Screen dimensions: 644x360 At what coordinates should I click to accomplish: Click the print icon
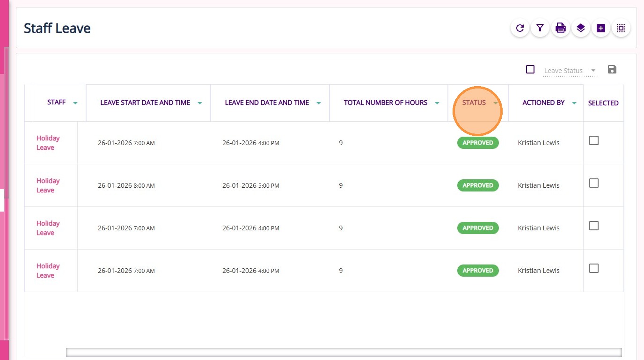click(560, 28)
